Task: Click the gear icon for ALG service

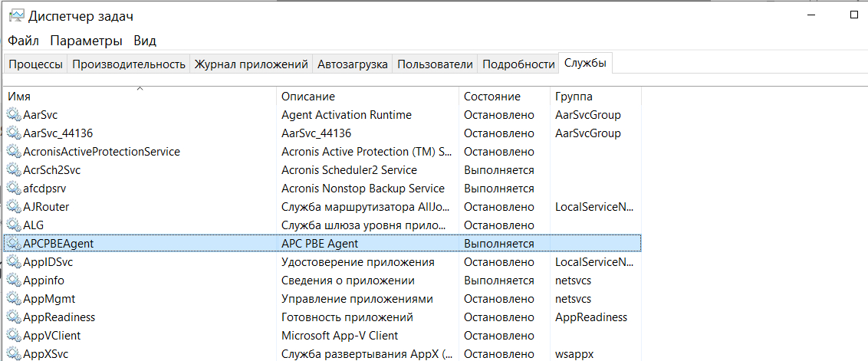Action: pyautogui.click(x=14, y=225)
